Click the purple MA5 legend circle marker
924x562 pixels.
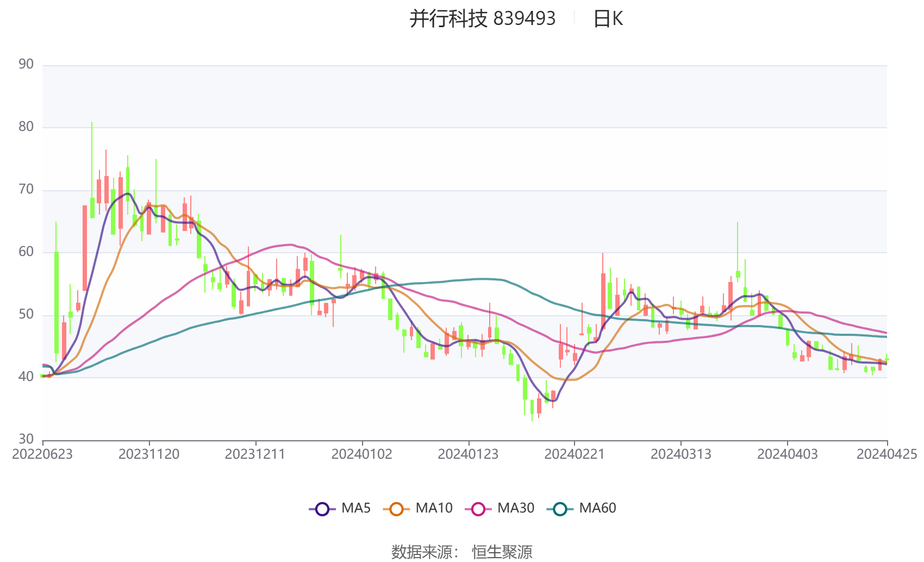click(x=322, y=509)
